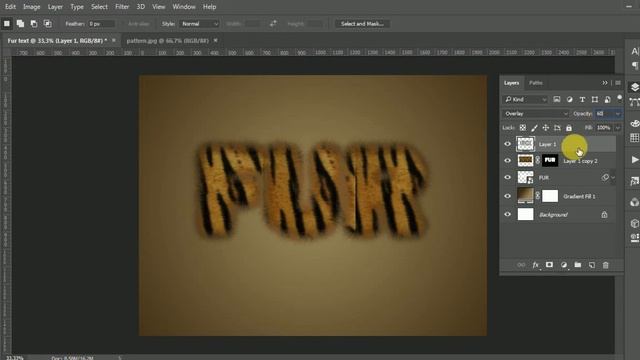Filter layers by type layer icon
Viewport: 640px width, 360px height.
[582, 99]
